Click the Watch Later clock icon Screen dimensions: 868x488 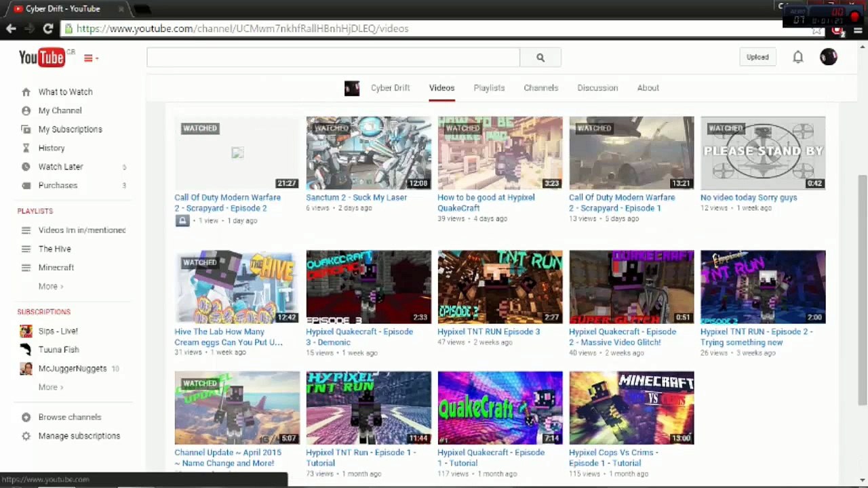tap(26, 167)
